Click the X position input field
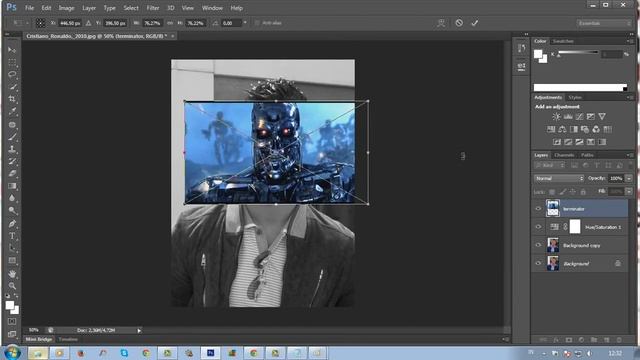The height and width of the screenshot is (360, 640). tap(70, 23)
